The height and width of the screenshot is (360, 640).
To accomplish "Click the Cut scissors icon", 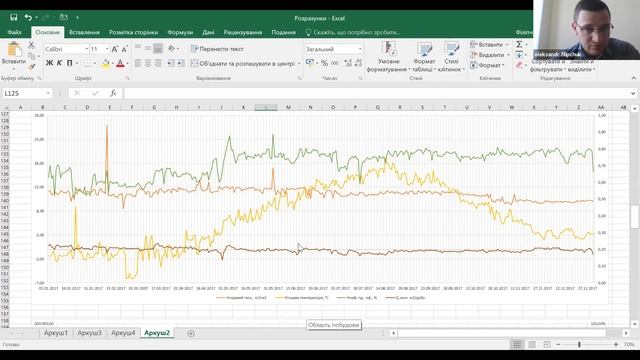I will [31, 45].
